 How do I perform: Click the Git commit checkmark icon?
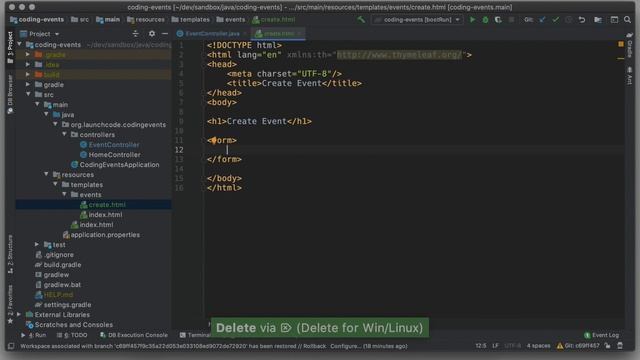point(556,20)
